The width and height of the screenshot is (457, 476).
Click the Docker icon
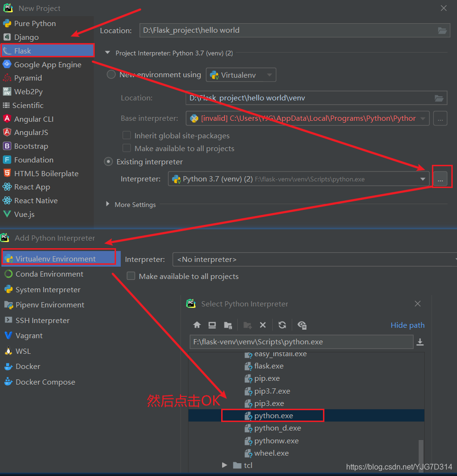point(9,367)
